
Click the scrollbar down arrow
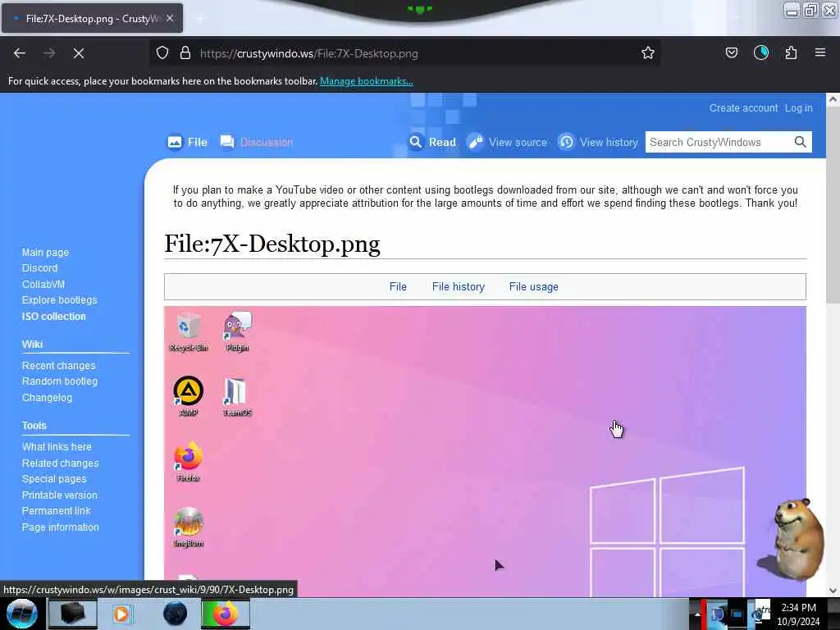pos(833,591)
